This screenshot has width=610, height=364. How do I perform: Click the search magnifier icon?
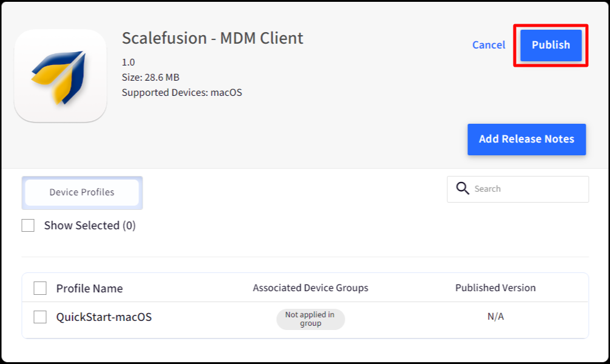click(x=463, y=189)
